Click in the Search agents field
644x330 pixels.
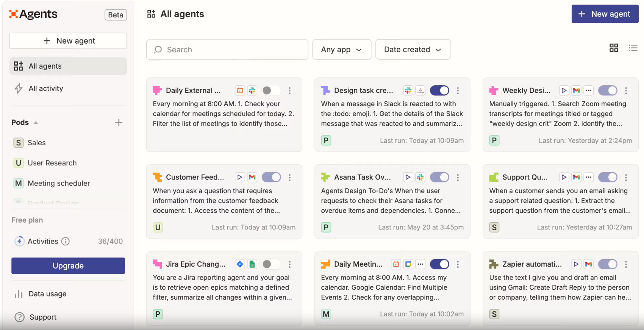tap(227, 50)
